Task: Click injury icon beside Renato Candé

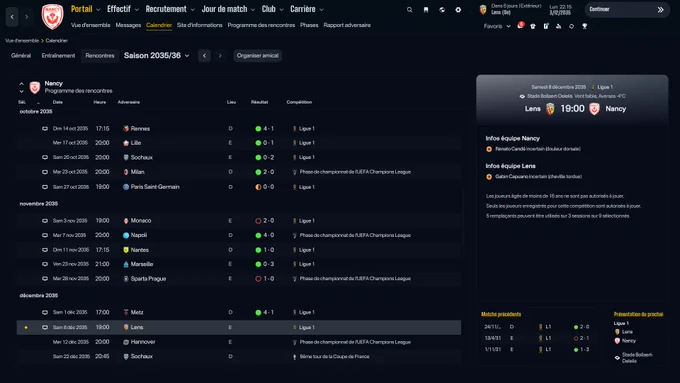Action: pyautogui.click(x=489, y=149)
